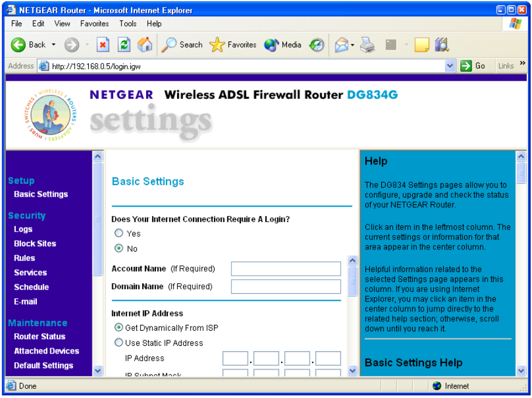Click the Back arrow button
This screenshot has height=398, width=532.
pos(18,44)
